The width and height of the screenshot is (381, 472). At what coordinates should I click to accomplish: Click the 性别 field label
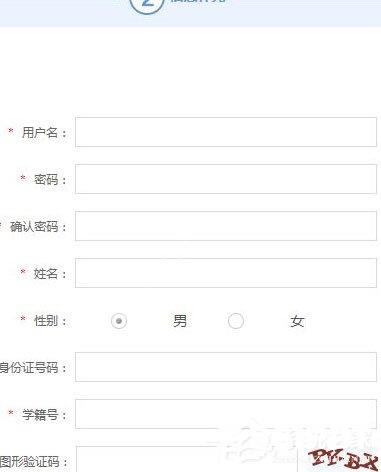(46, 321)
